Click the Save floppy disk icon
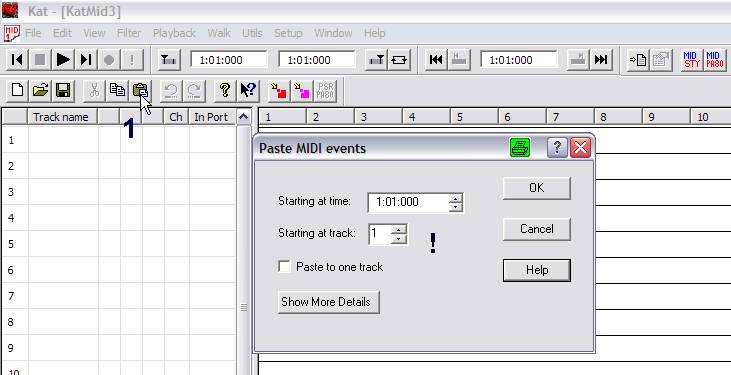This screenshot has width=731, height=375. 63,90
